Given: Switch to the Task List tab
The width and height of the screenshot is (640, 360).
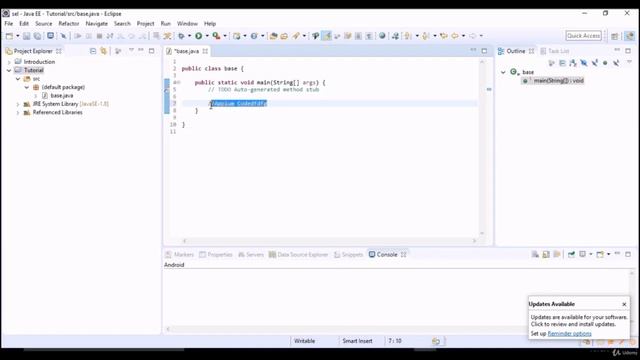Looking at the screenshot, I should (555, 51).
